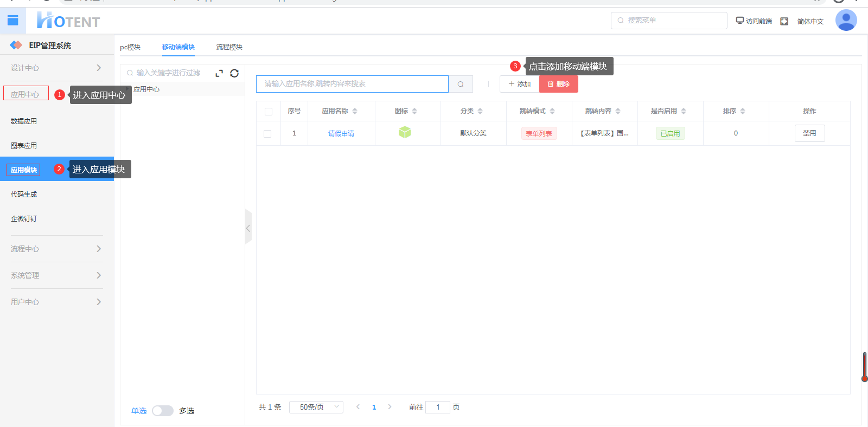Open the user avatar profile menu

846,21
